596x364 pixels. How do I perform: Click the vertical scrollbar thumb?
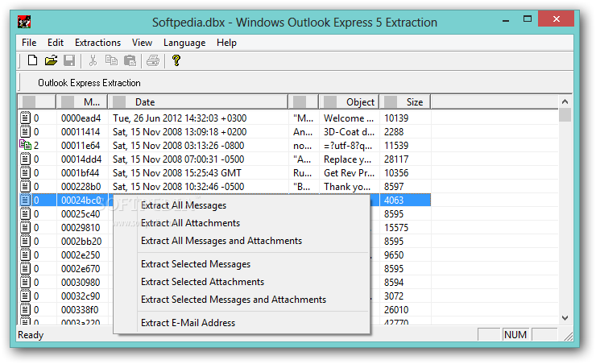click(x=565, y=114)
